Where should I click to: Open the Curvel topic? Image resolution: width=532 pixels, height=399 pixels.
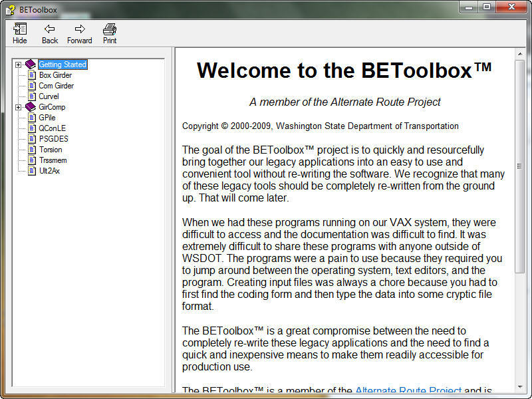pos(49,96)
